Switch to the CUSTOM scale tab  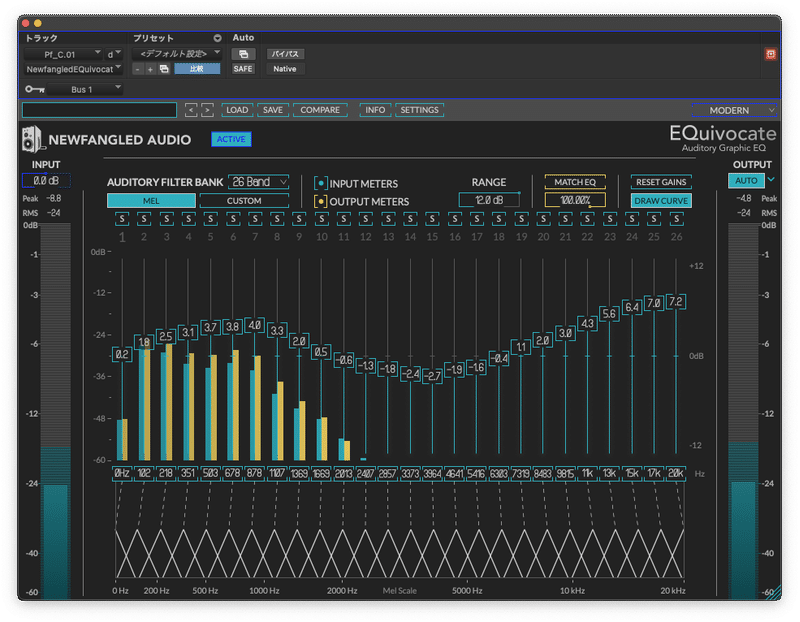click(244, 201)
